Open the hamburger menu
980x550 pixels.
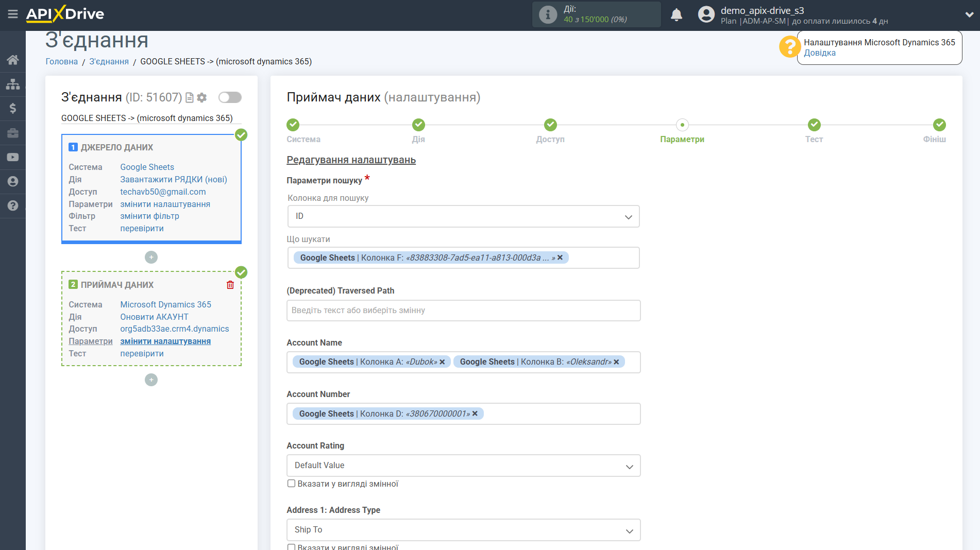point(12,14)
